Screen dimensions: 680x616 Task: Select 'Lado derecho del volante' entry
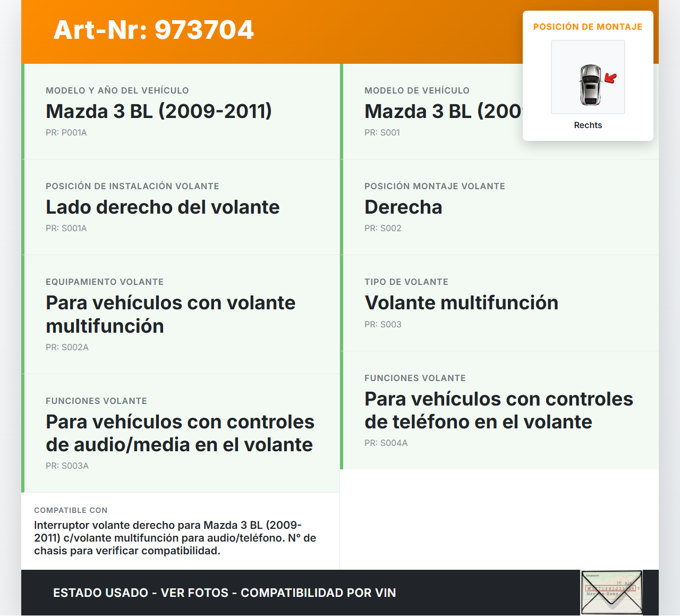[163, 207]
